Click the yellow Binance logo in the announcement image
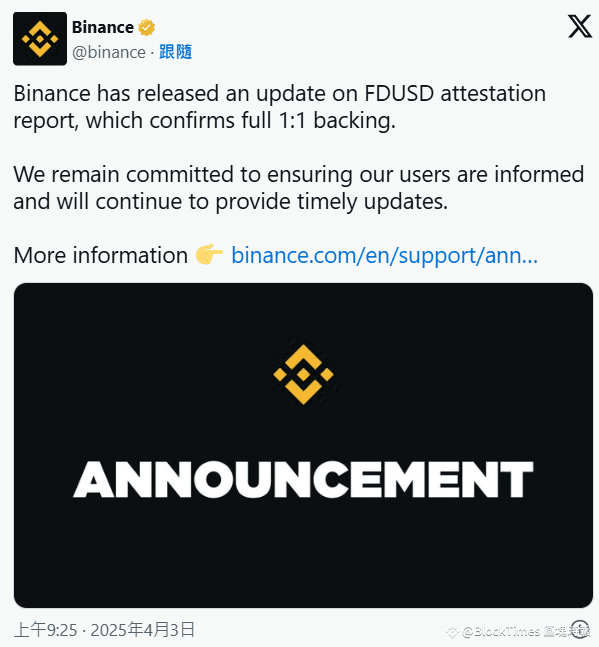 pos(303,374)
